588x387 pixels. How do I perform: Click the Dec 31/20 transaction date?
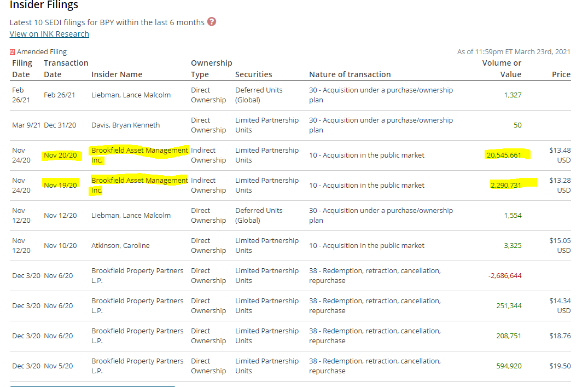tap(60, 125)
